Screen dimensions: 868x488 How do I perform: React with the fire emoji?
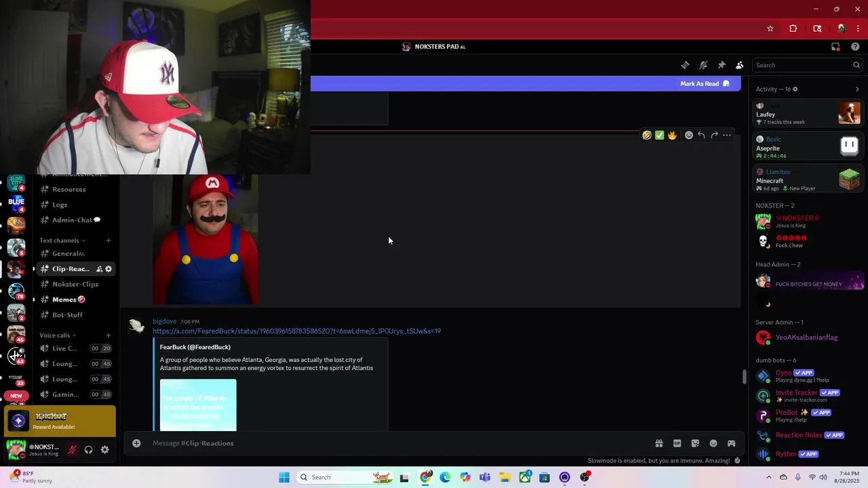point(672,135)
